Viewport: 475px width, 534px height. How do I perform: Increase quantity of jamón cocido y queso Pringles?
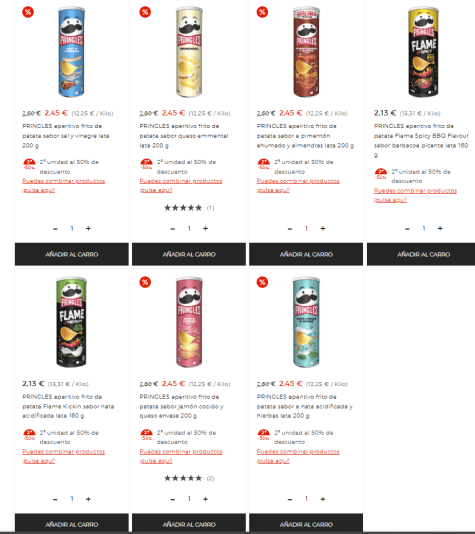pyautogui.click(x=205, y=499)
